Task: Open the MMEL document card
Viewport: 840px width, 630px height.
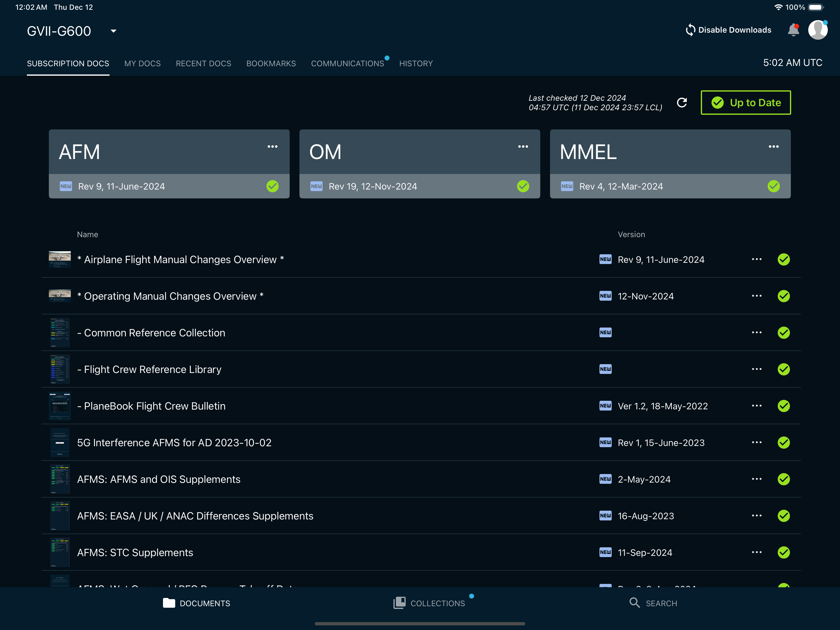Action: (670, 164)
